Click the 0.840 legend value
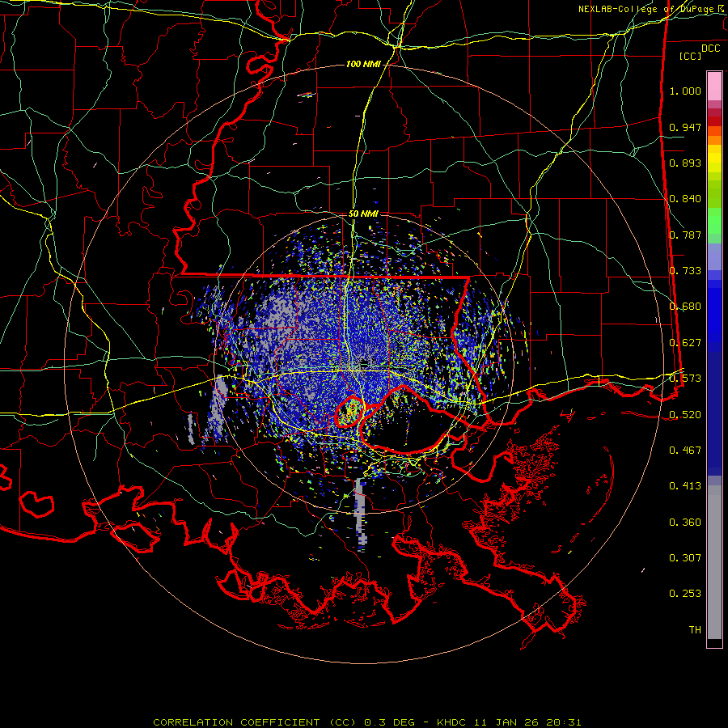728x728 pixels. coord(685,199)
